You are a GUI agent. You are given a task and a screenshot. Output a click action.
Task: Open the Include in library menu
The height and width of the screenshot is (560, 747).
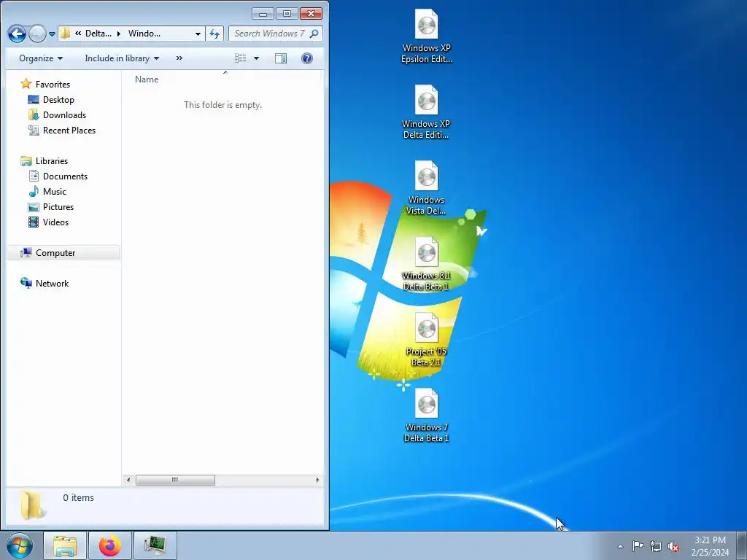coord(122,58)
